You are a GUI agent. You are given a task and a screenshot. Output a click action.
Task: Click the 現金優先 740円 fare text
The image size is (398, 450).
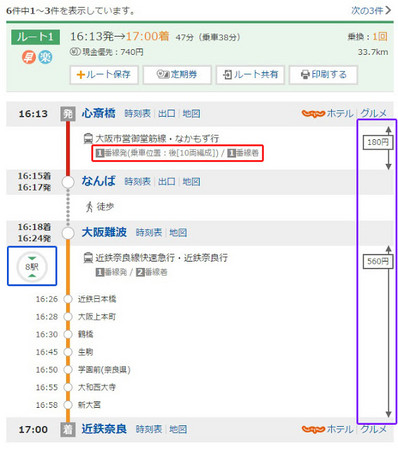coord(107,52)
